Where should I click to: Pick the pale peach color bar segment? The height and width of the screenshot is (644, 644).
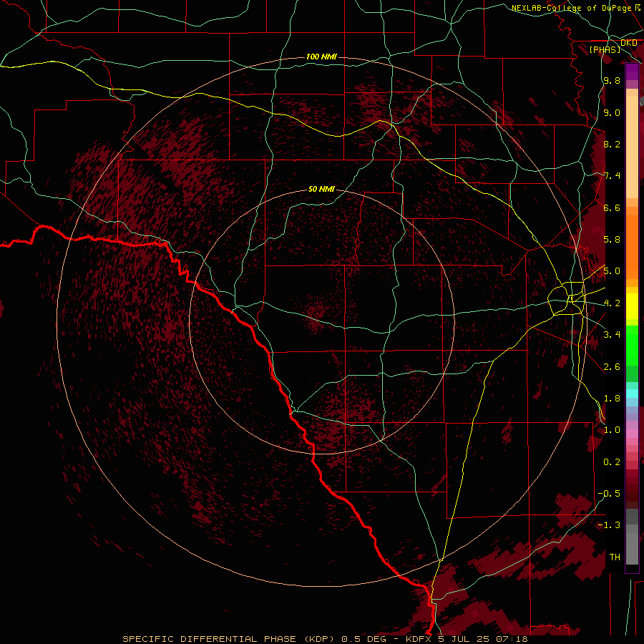click(x=632, y=148)
